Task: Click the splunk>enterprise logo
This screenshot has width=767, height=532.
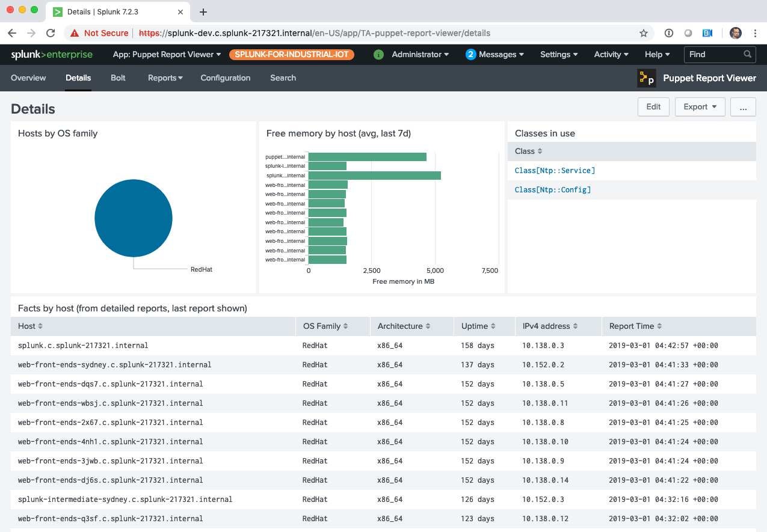Action: point(52,54)
